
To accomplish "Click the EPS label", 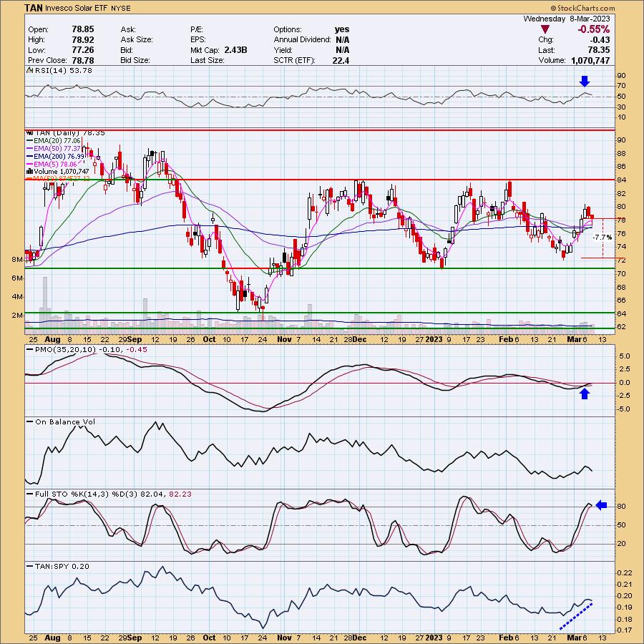I will pyautogui.click(x=198, y=40).
